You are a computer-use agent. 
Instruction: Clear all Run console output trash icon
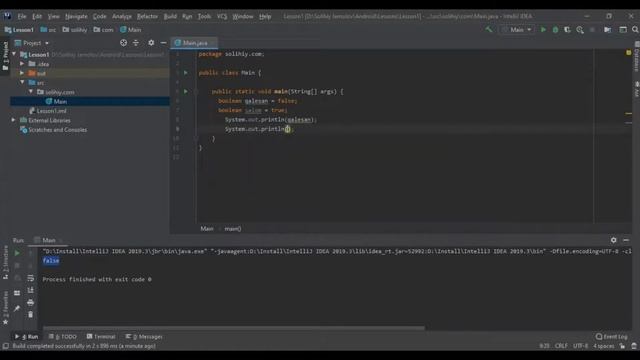pos(31,315)
